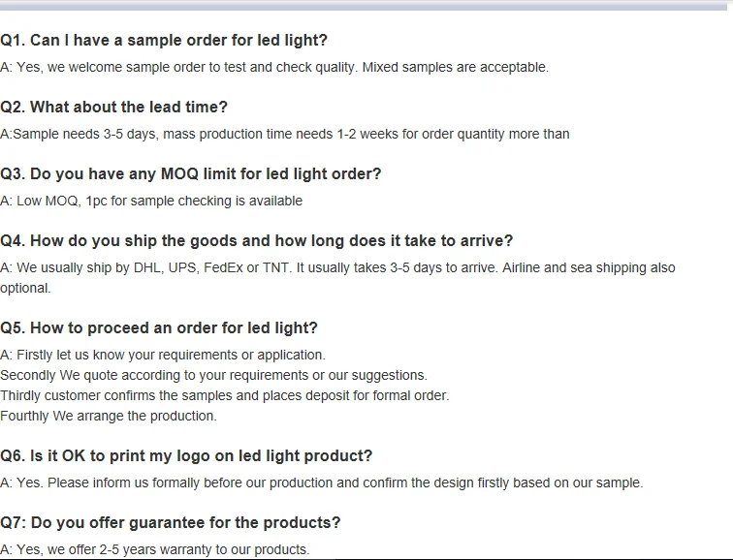
Task: Click the Low MOQ answer line
Action: [151, 201]
